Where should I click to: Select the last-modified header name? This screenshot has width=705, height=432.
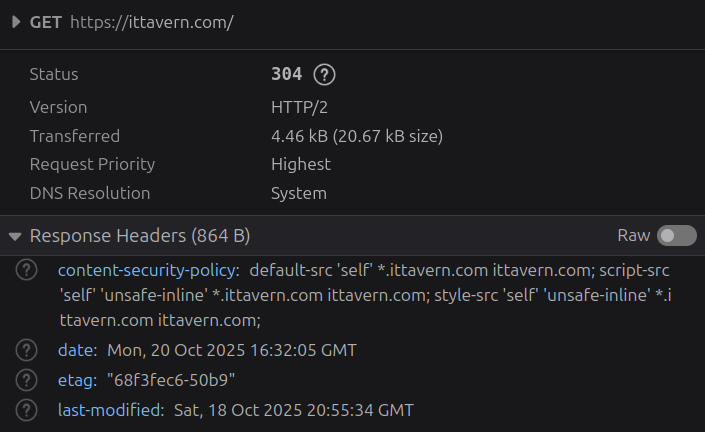click(110, 410)
